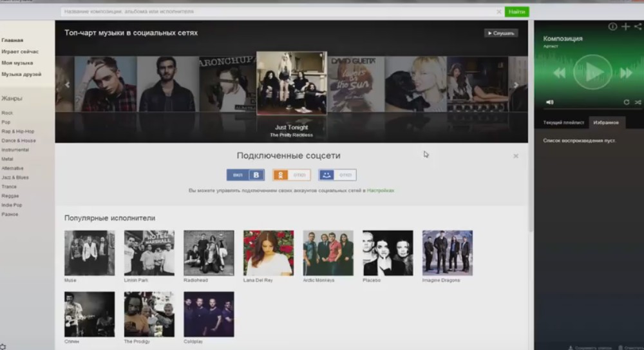The height and width of the screenshot is (350, 644).
Task: Show previous chart covers with the left arrow
Action: (67, 84)
